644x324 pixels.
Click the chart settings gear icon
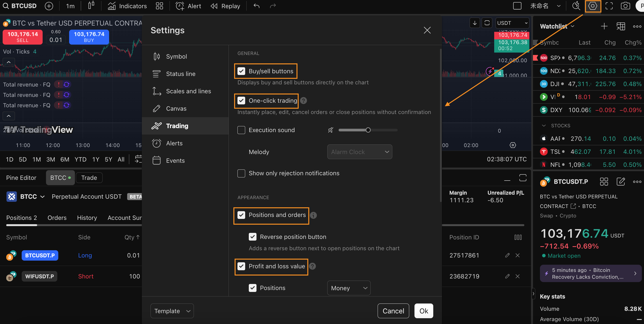pos(592,6)
